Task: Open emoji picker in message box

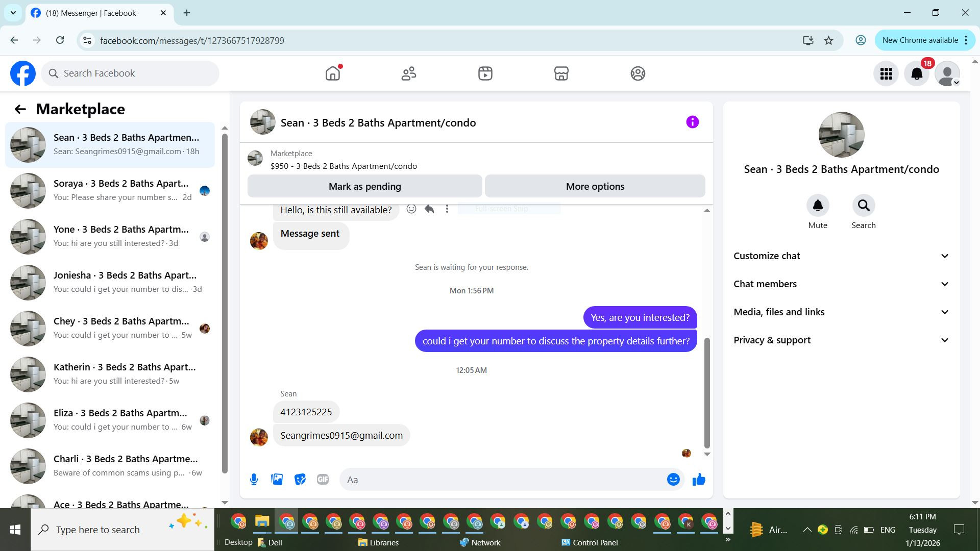Action: pyautogui.click(x=673, y=480)
